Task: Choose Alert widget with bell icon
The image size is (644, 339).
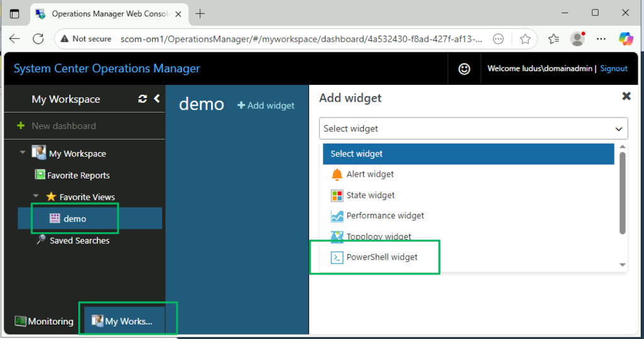Action: [x=370, y=174]
